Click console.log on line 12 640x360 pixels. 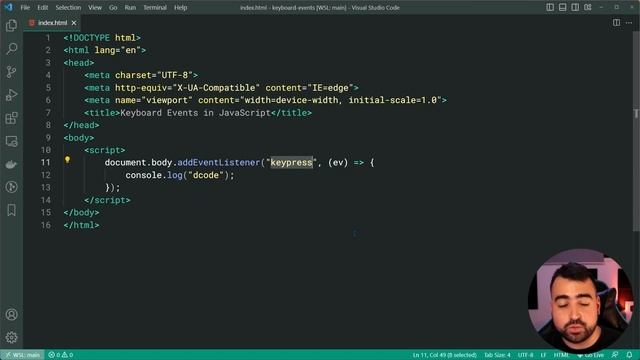[x=154, y=175]
